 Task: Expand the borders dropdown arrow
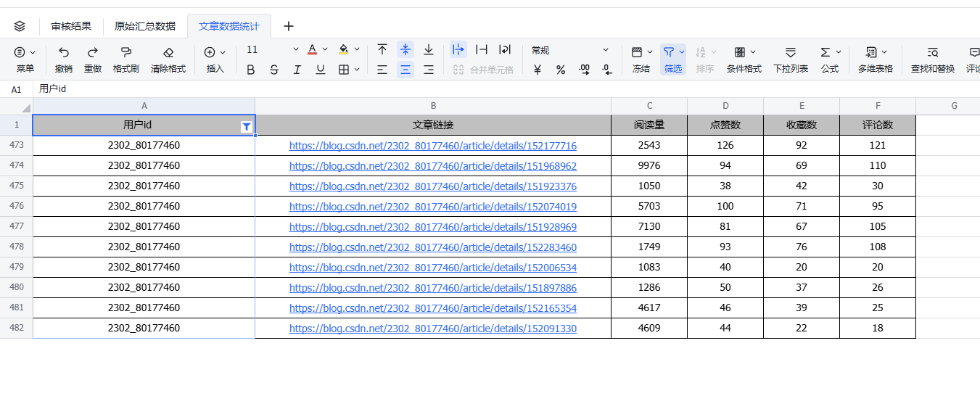click(357, 70)
